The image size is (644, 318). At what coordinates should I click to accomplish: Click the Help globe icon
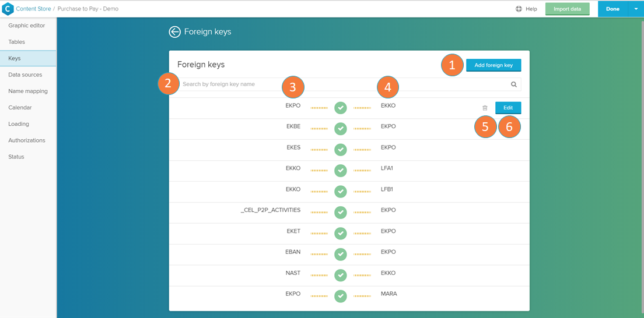click(x=519, y=9)
